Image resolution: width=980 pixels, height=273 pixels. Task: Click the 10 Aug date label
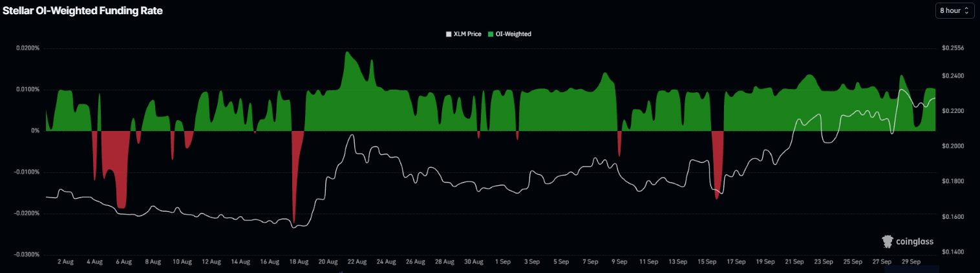(182, 263)
